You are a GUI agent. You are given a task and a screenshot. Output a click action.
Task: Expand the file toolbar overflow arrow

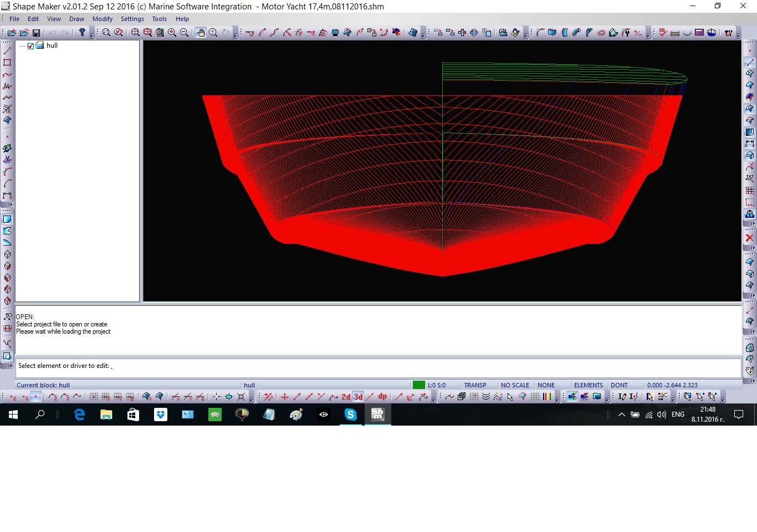click(x=92, y=35)
